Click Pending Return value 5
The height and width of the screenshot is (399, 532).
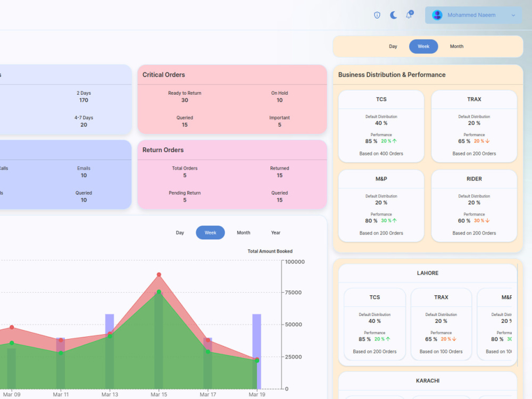coord(185,200)
